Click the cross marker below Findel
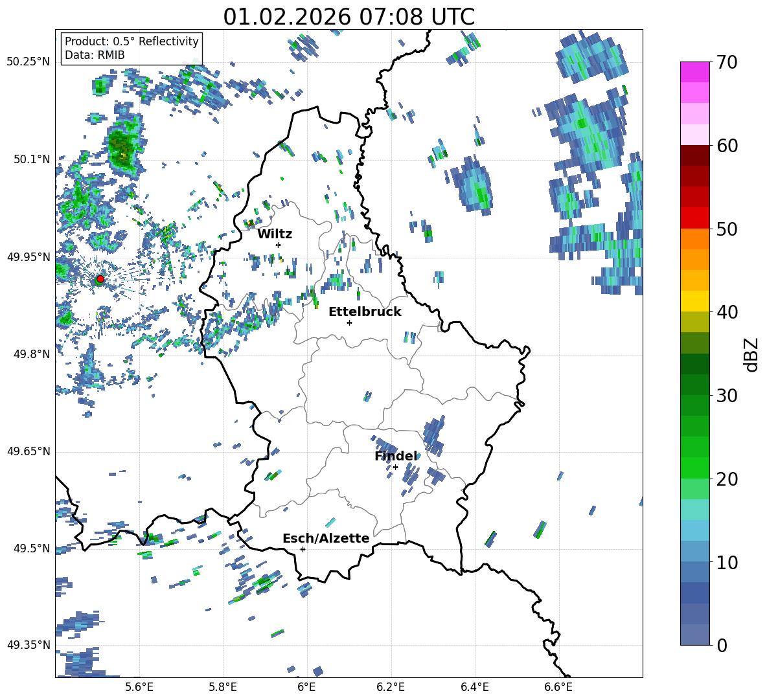Viewport: 767px width, 700px height. pos(395,468)
